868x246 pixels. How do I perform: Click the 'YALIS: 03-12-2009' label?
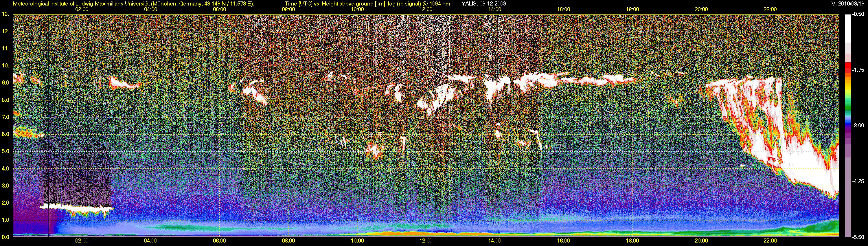pyautogui.click(x=483, y=4)
